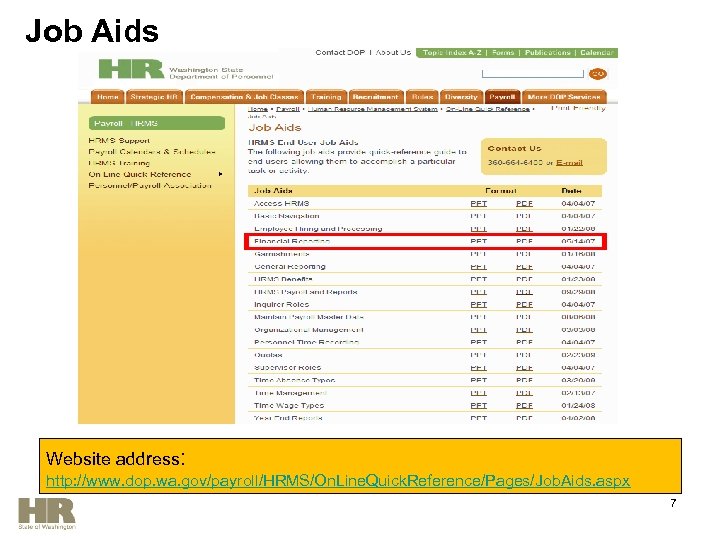Open the Compensation & Job Classes tab
This screenshot has height=540, width=720.
point(244,97)
